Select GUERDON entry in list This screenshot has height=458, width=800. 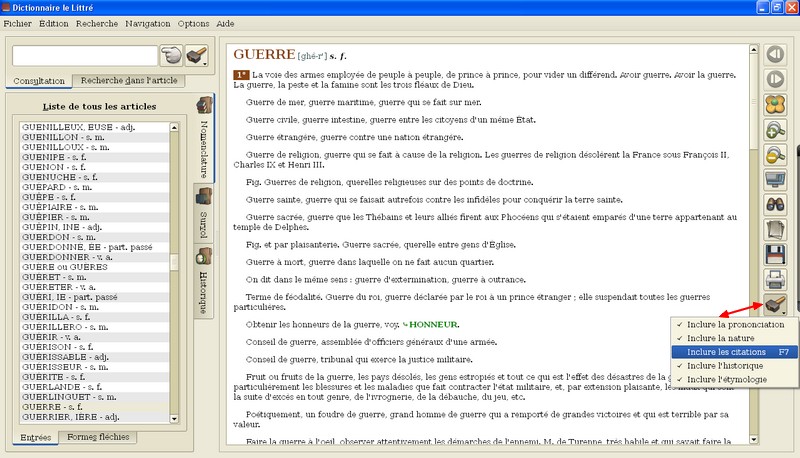point(94,237)
